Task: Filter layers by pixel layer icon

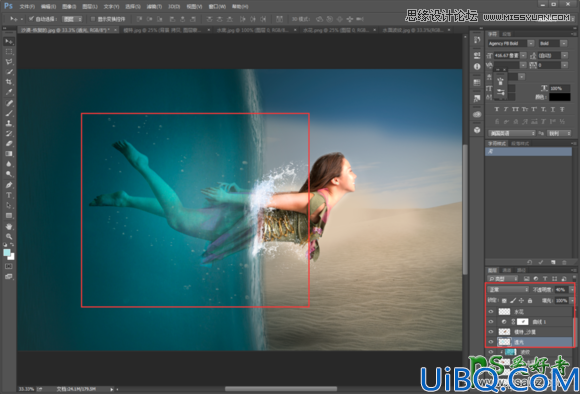Action: point(526,279)
